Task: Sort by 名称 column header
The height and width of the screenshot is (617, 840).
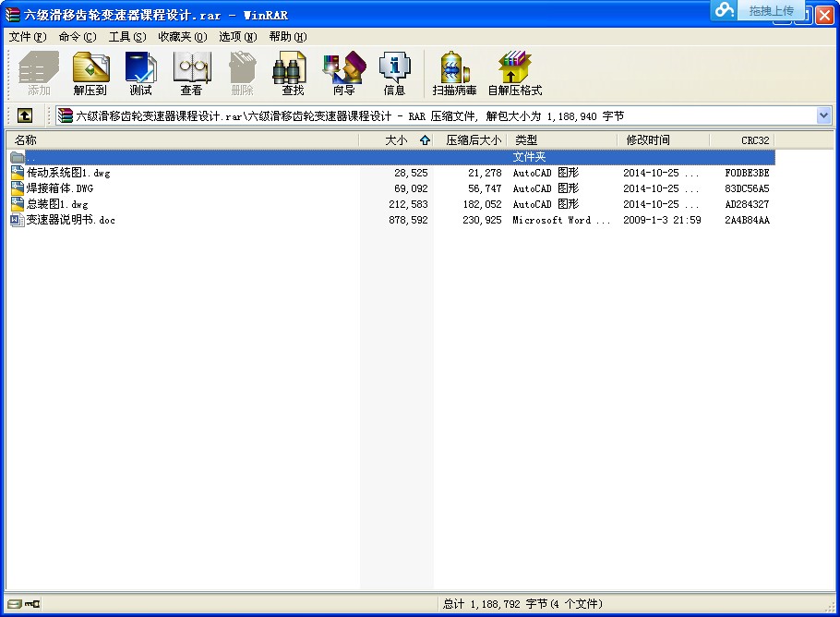Action: [182, 139]
